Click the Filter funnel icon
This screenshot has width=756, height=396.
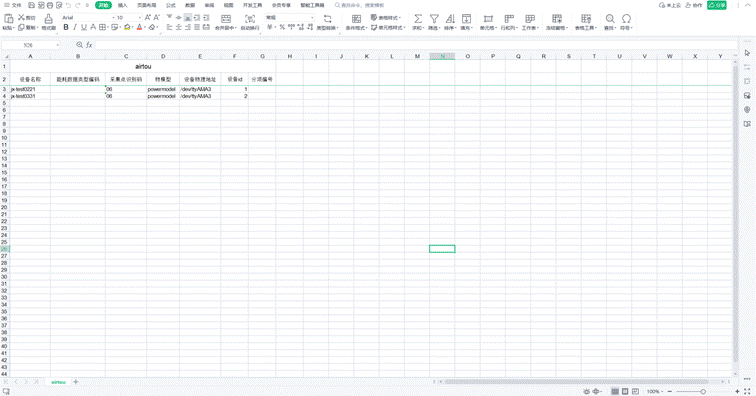pyautogui.click(x=434, y=19)
